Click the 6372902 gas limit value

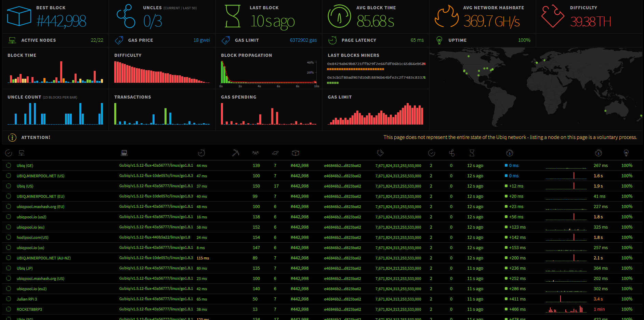[x=303, y=40]
